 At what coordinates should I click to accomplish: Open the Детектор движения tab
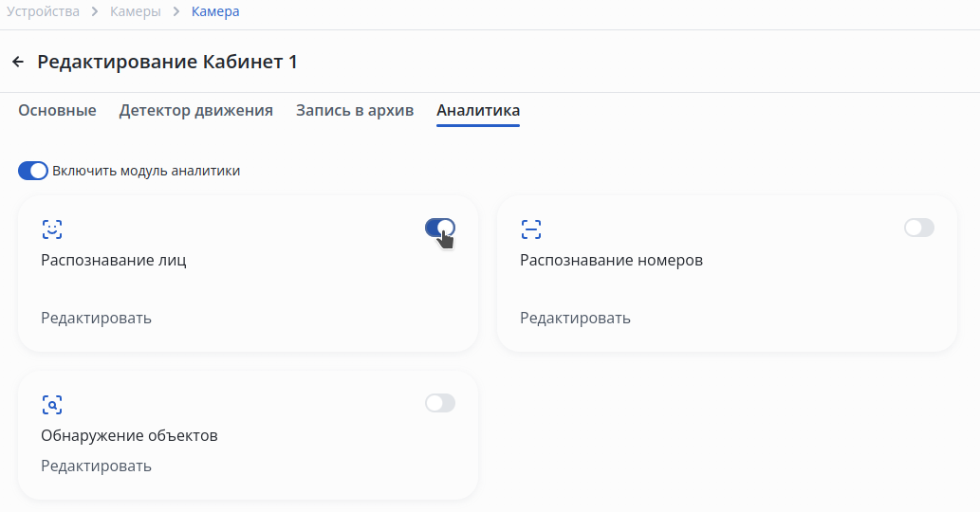pos(196,111)
